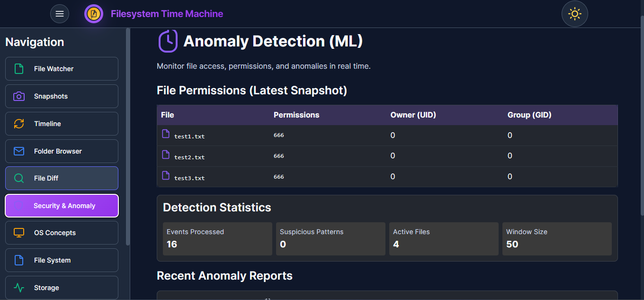
Task: Click the File Diff magnifier icon
Action: point(19,179)
